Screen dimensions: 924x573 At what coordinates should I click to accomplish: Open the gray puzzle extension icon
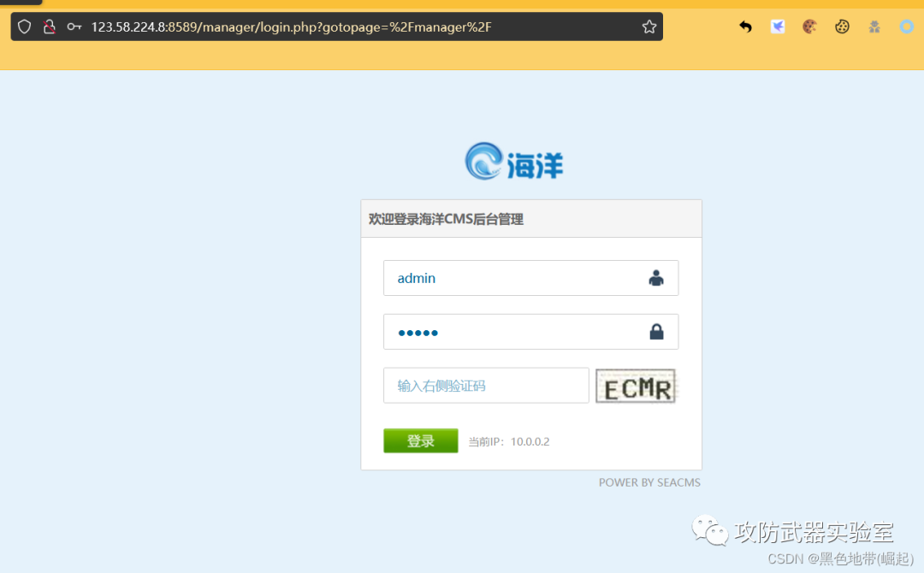[x=874, y=27]
